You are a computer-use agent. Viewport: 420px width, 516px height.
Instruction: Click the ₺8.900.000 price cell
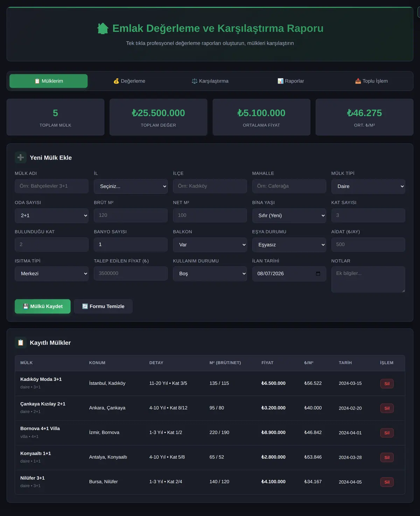tap(273, 432)
